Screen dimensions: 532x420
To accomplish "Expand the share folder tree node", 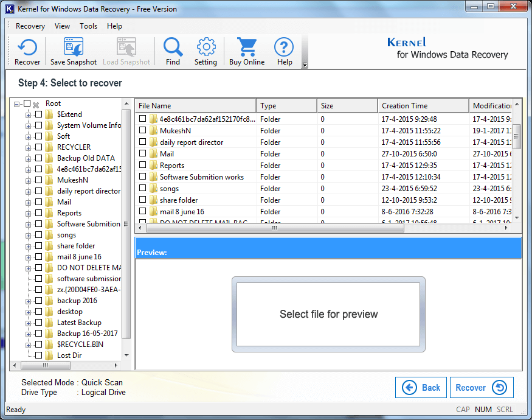I will (28, 247).
